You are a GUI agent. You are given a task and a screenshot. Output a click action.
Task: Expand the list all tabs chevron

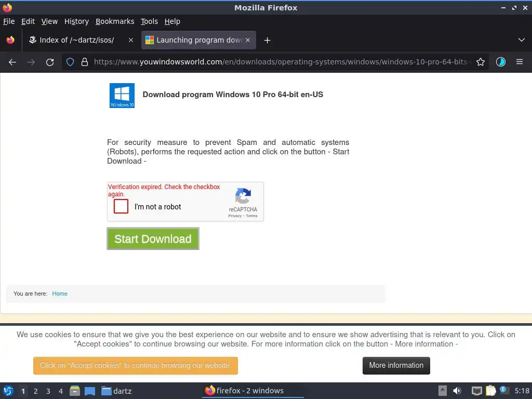pyautogui.click(x=522, y=40)
